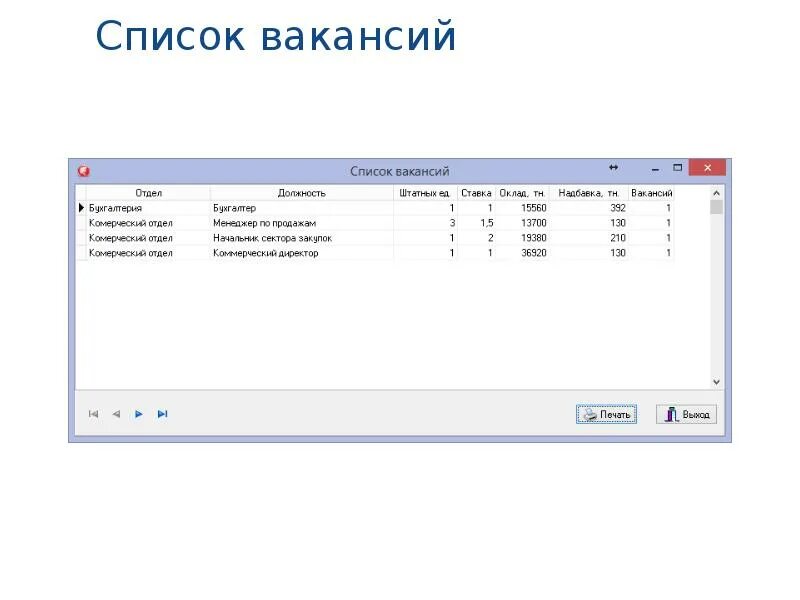Click the Печать print button
Screen dimensions: 800x600
pyautogui.click(x=607, y=414)
